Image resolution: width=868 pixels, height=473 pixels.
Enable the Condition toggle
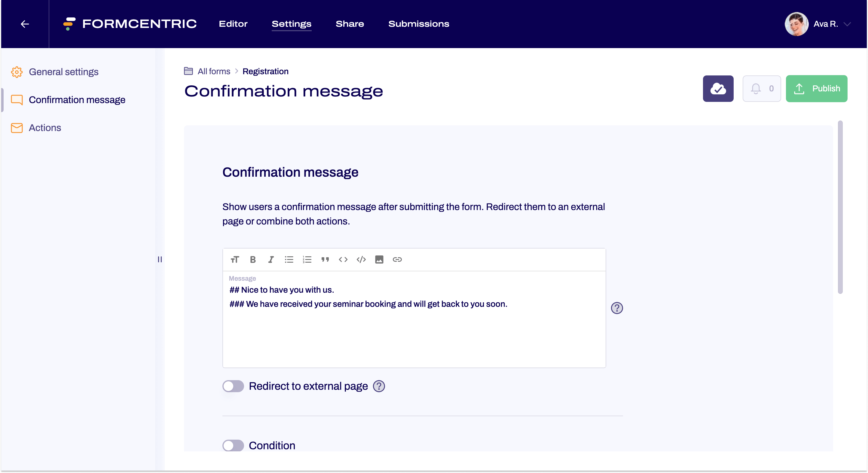click(x=233, y=445)
